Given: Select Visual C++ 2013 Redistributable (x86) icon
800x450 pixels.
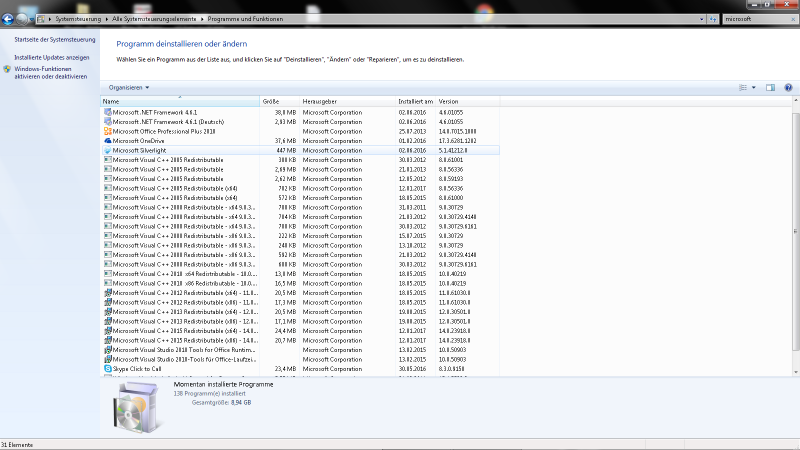Looking at the screenshot, I should (x=108, y=321).
